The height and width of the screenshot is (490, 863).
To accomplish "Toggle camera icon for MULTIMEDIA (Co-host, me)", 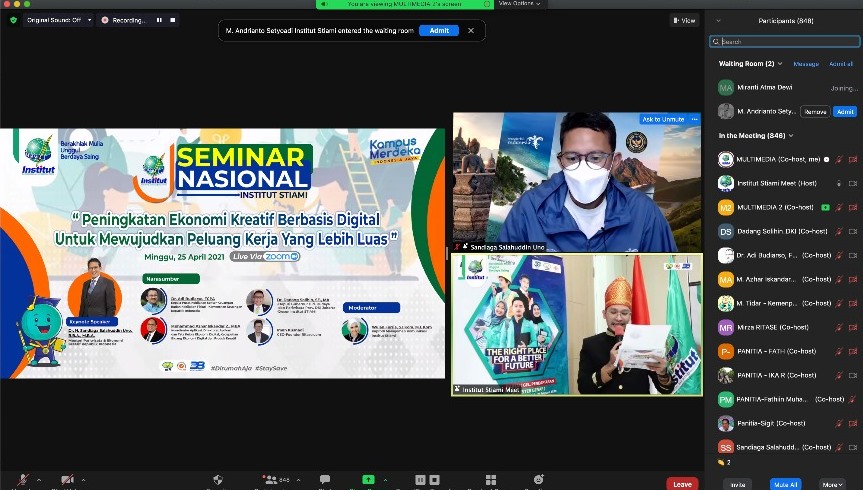I will pos(853,160).
